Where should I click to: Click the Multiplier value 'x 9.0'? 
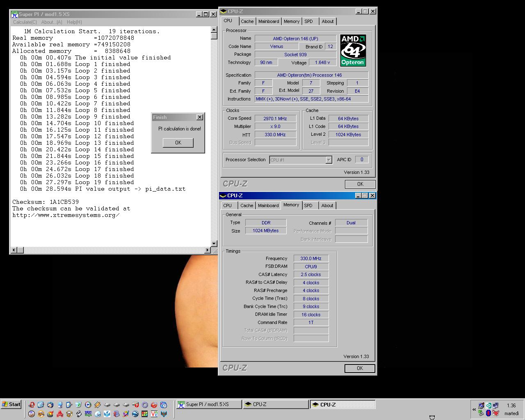point(275,126)
